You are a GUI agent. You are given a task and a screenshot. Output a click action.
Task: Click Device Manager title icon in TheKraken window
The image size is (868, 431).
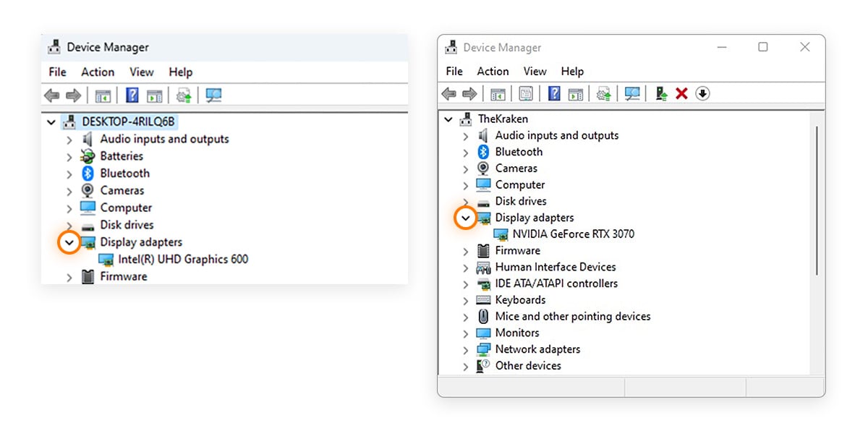pyautogui.click(x=452, y=47)
